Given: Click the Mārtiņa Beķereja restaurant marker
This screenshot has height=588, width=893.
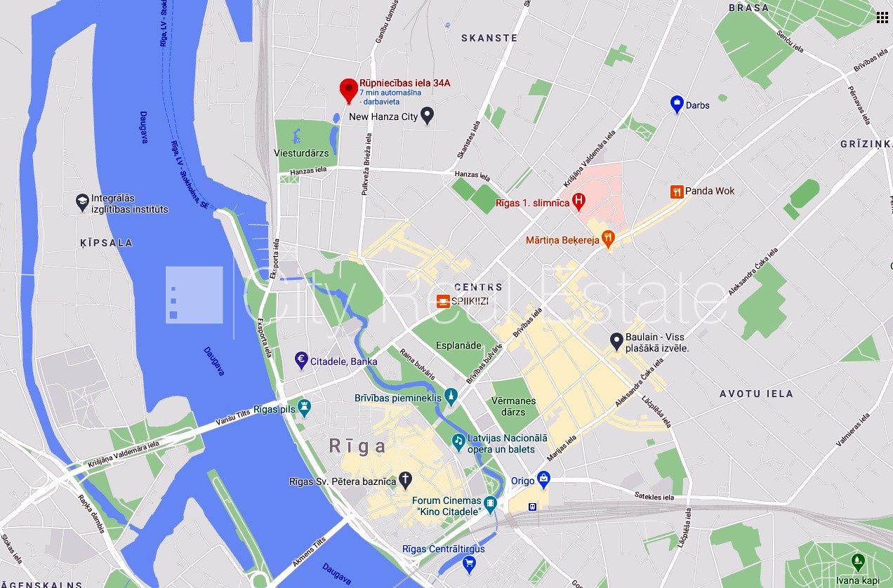Looking at the screenshot, I should click(608, 239).
